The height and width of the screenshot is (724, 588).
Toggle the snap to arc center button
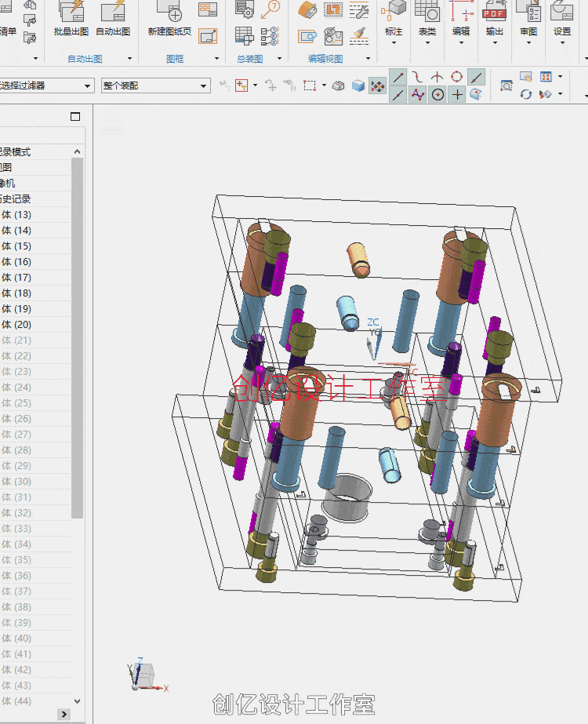pos(437,95)
